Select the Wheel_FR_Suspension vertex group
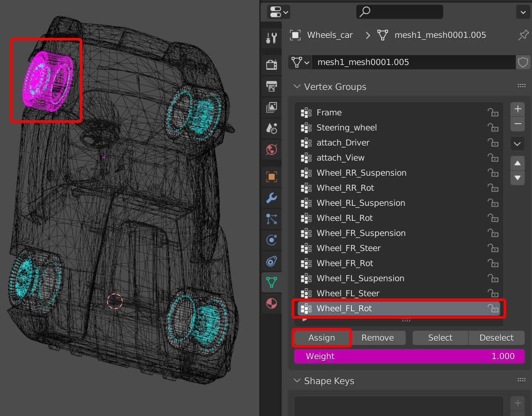 tap(398, 233)
